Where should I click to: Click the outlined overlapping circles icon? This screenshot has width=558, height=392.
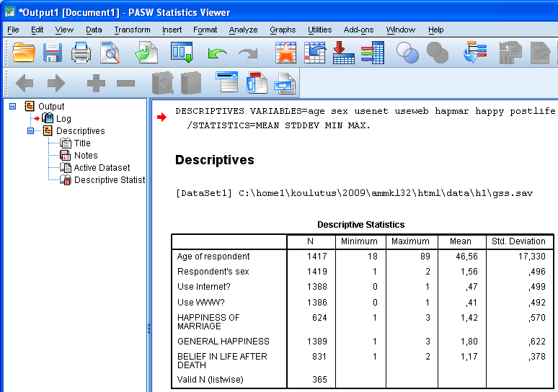tap(407, 53)
